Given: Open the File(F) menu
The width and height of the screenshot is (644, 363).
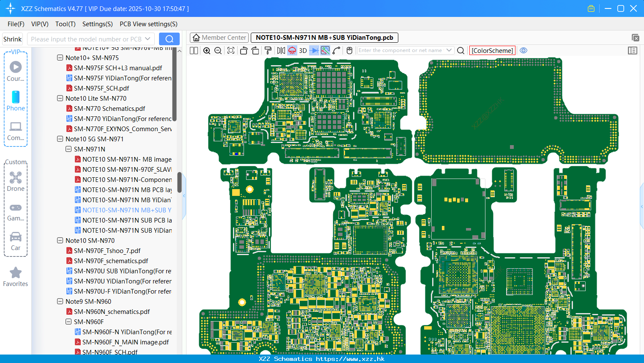Looking at the screenshot, I should point(16,24).
